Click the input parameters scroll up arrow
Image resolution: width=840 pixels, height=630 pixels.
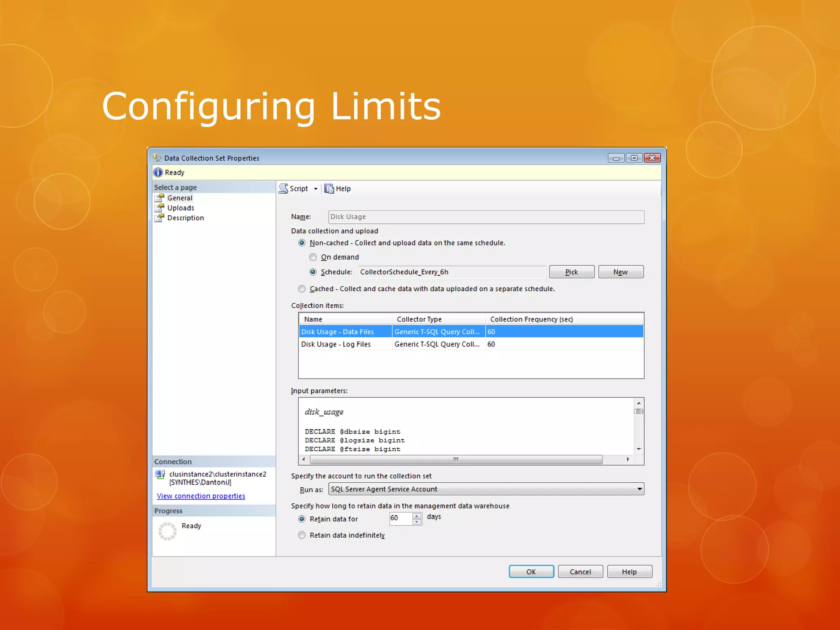click(x=639, y=403)
